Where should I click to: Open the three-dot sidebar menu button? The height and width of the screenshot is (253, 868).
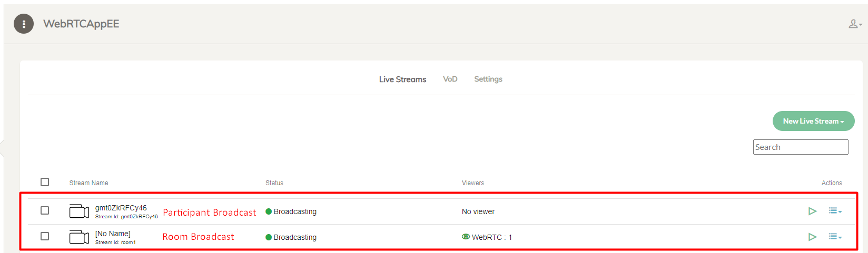point(24,24)
